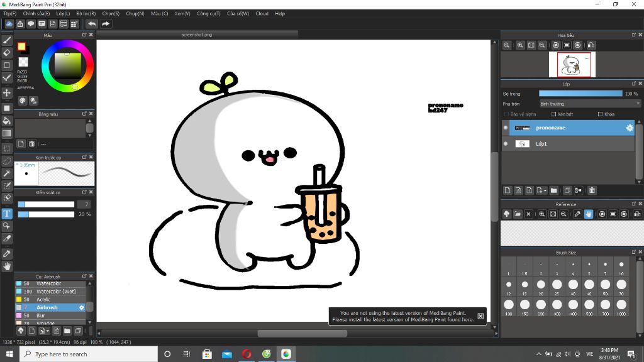
Task: Select the Eraser tool in the left toolbar
Action: 6,53
